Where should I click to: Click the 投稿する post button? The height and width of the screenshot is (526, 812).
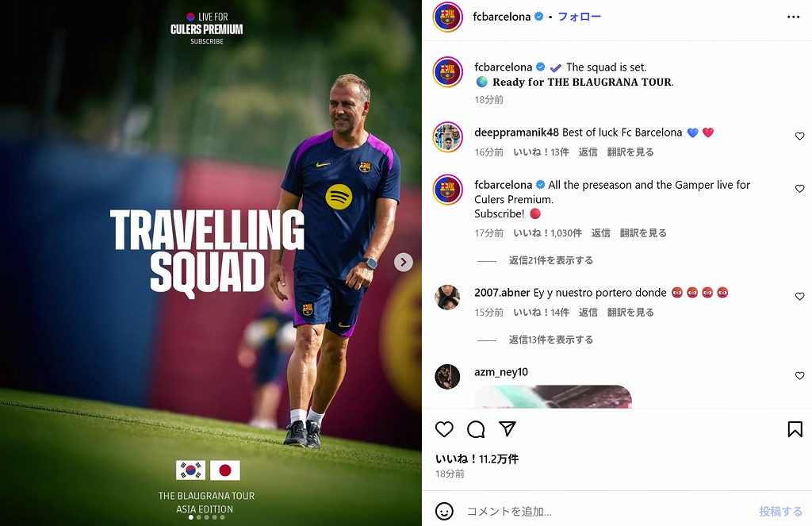[780, 512]
